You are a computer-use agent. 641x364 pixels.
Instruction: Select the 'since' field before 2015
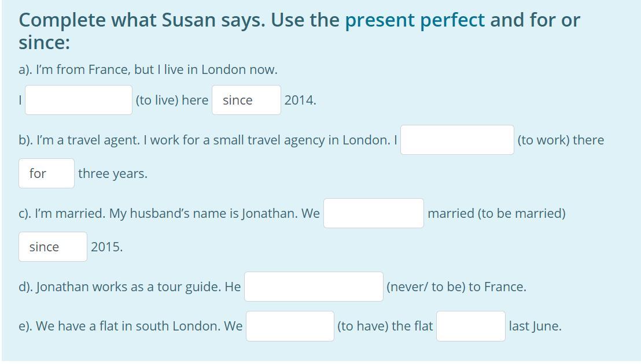click(53, 247)
